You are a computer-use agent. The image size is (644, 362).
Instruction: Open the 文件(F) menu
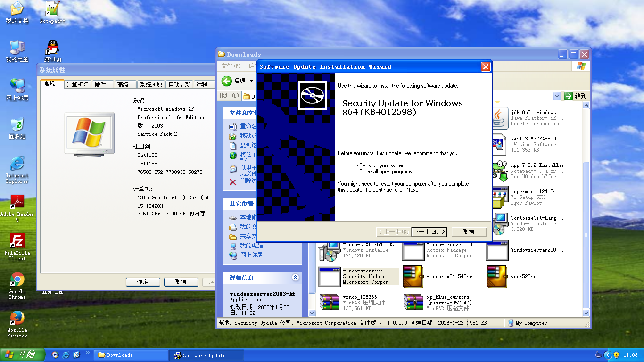click(231, 66)
